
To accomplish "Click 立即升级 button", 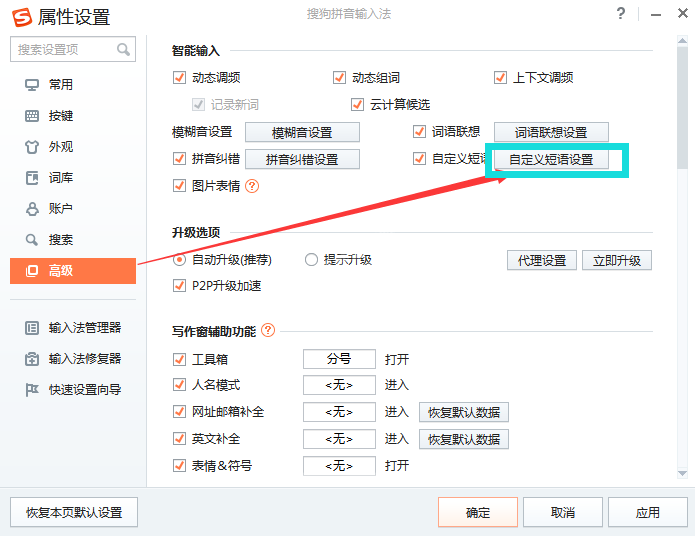I will [x=617, y=260].
